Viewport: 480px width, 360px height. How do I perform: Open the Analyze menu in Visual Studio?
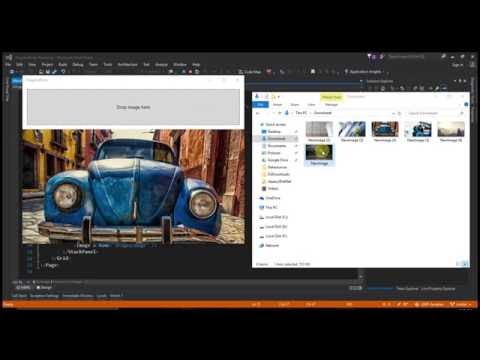click(161, 64)
